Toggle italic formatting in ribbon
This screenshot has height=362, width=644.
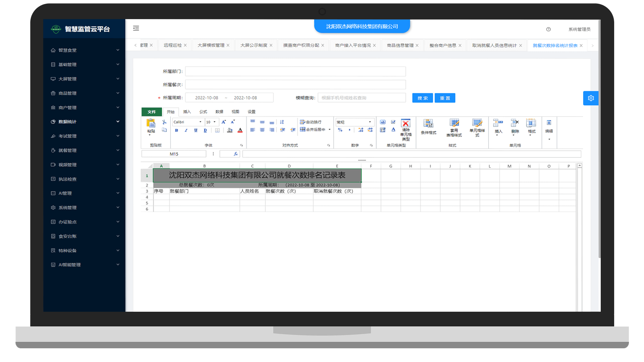[186, 130]
